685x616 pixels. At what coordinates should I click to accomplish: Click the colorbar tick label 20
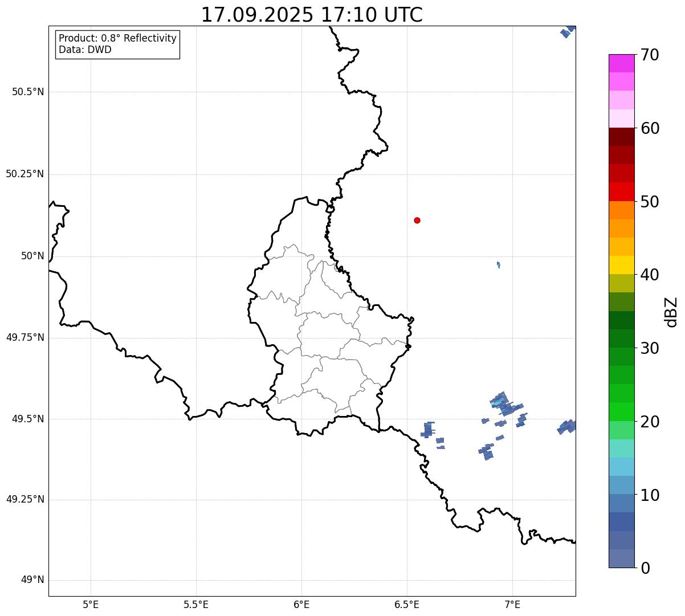[x=650, y=422]
